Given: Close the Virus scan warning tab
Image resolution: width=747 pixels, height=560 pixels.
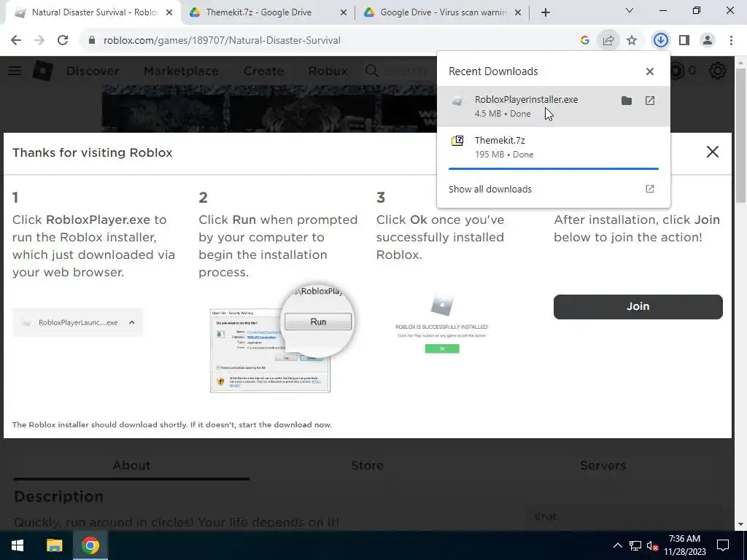Looking at the screenshot, I should (x=519, y=13).
